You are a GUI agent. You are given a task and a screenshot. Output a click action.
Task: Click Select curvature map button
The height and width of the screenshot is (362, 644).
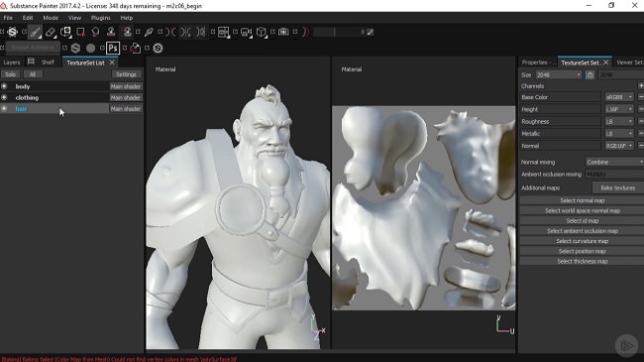click(x=582, y=241)
